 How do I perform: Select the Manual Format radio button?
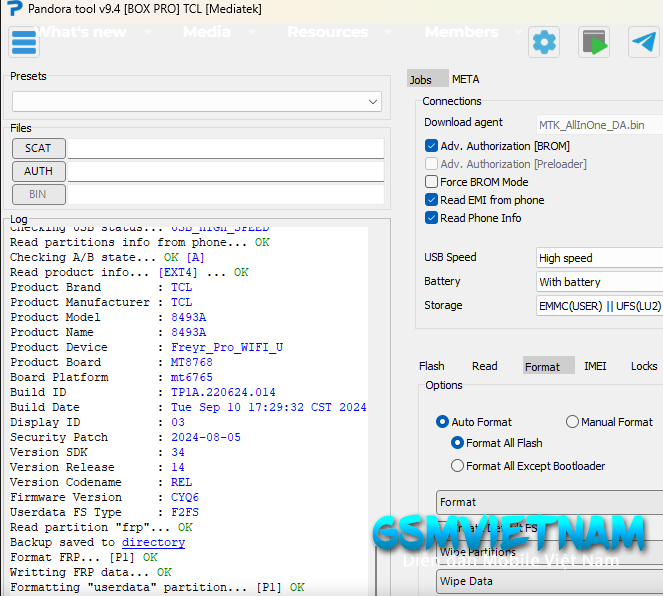573,422
